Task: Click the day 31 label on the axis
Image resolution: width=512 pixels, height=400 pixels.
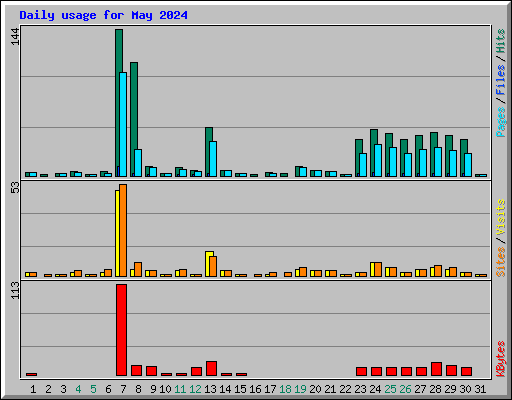Action: [x=480, y=389]
